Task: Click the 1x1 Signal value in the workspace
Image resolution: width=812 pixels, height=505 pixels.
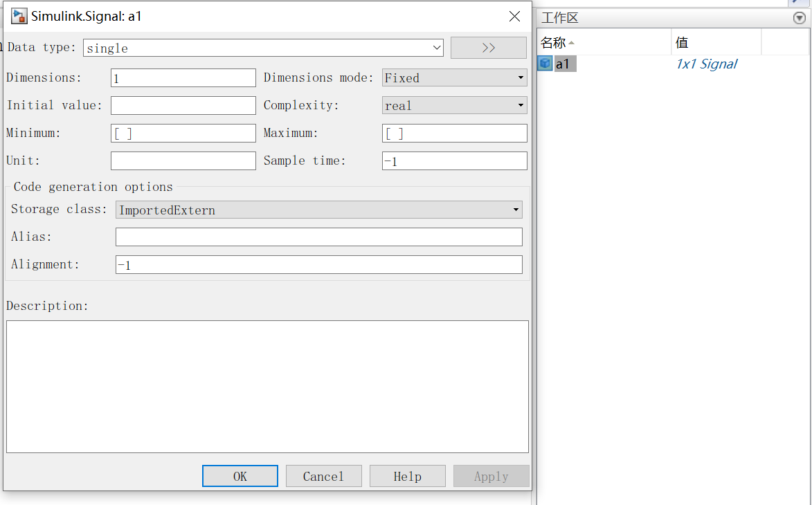Action: click(x=706, y=64)
